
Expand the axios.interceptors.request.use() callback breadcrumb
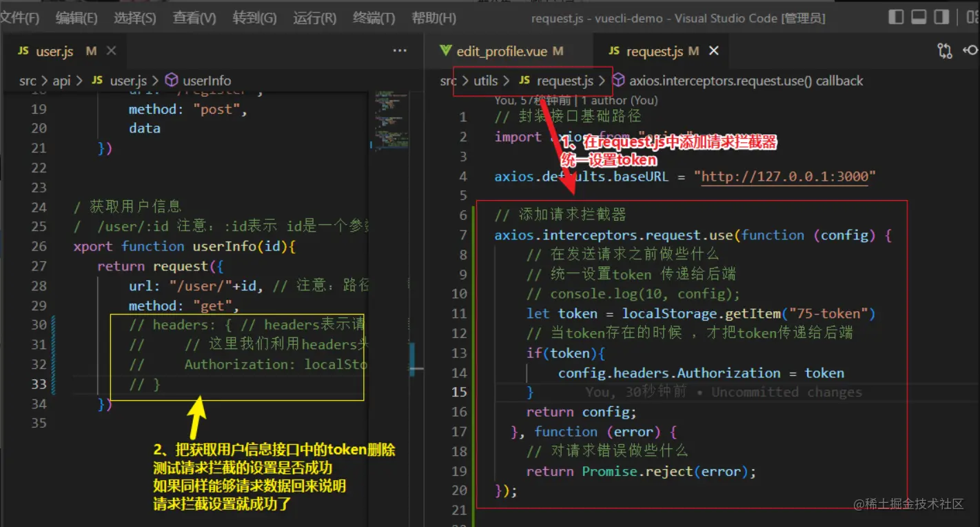746,81
